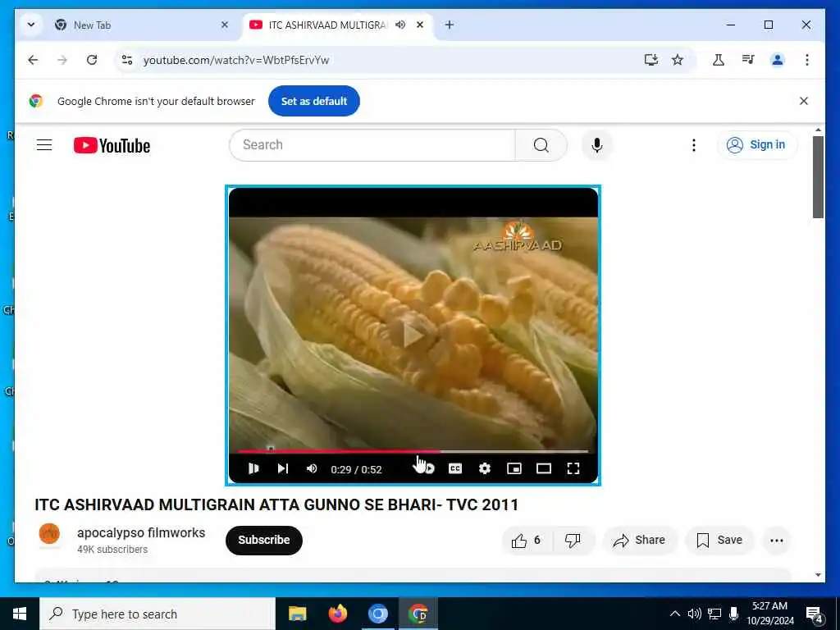This screenshot has height=630, width=840.
Task: Click the taskbar search box
Action: point(157,614)
